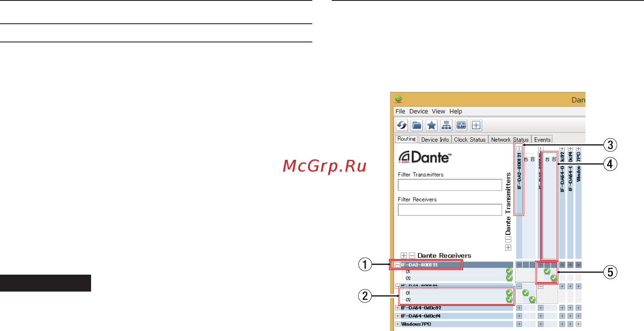Toggle matrix subscription for IF-DA2-800121 receiver channel 01

click(547, 271)
